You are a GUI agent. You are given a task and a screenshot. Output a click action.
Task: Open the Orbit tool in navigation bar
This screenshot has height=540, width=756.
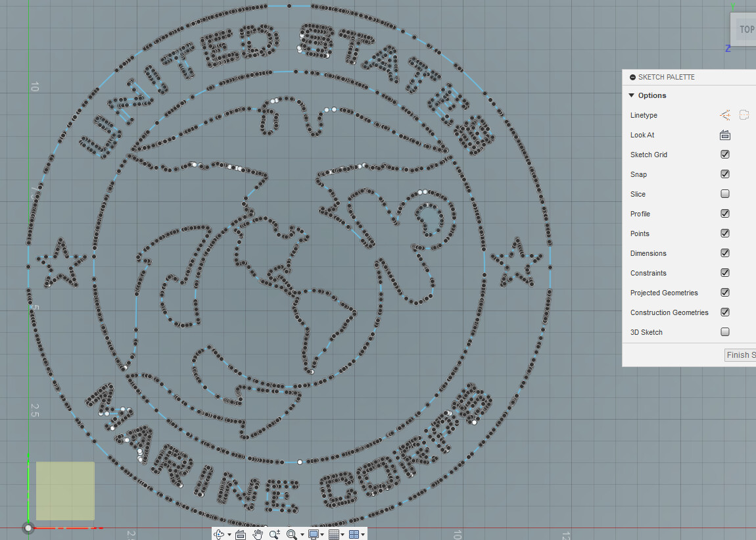click(220, 534)
